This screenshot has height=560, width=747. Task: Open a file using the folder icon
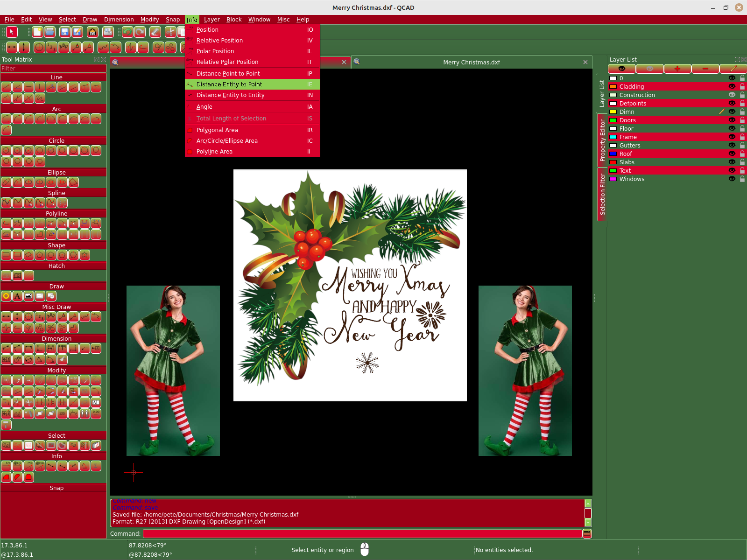(49, 32)
